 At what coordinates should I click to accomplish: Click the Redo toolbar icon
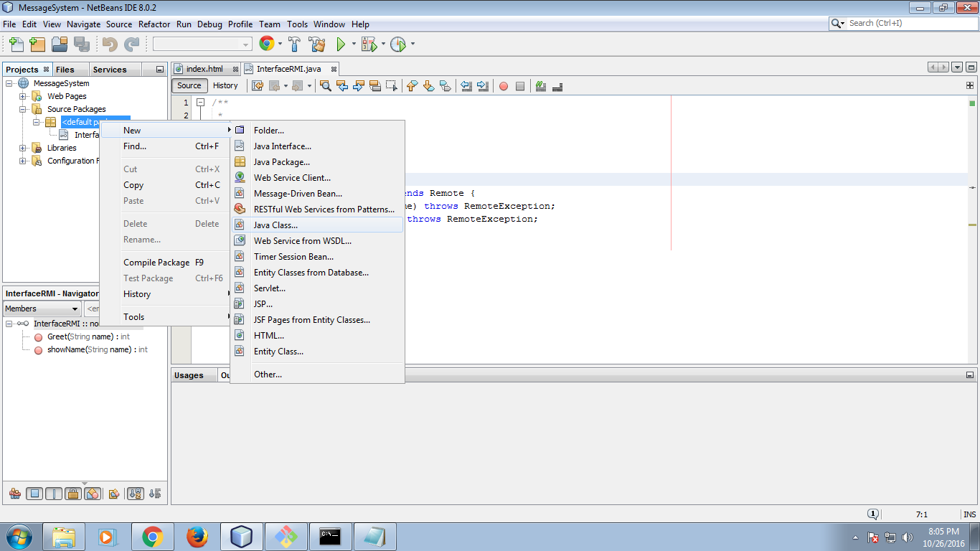[131, 44]
